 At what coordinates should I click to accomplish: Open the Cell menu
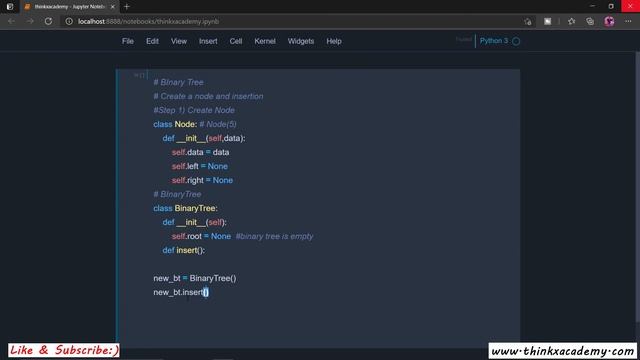click(236, 41)
